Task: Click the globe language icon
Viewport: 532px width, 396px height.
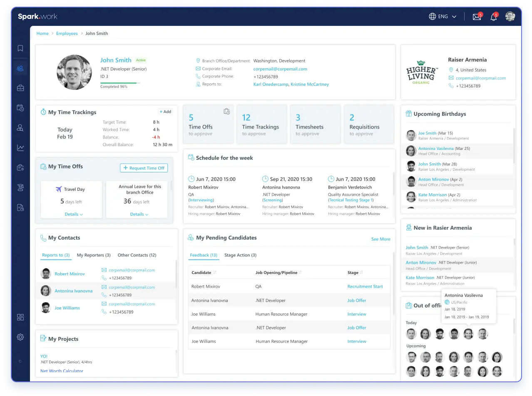Action: [433, 17]
